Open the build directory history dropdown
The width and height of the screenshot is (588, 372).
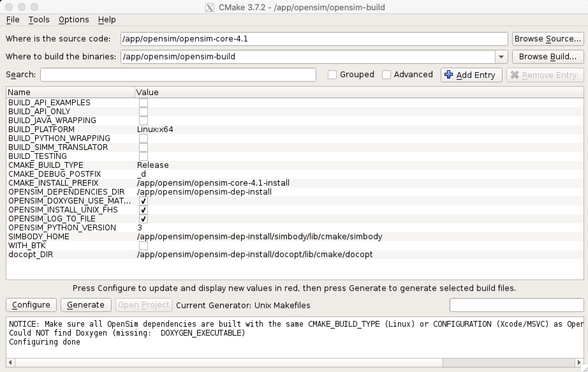(x=501, y=57)
